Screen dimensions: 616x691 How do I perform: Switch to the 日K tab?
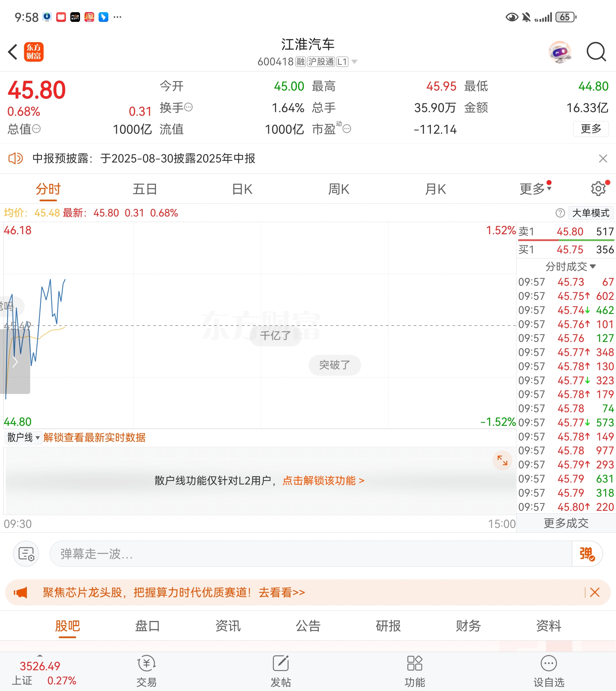[x=242, y=189]
